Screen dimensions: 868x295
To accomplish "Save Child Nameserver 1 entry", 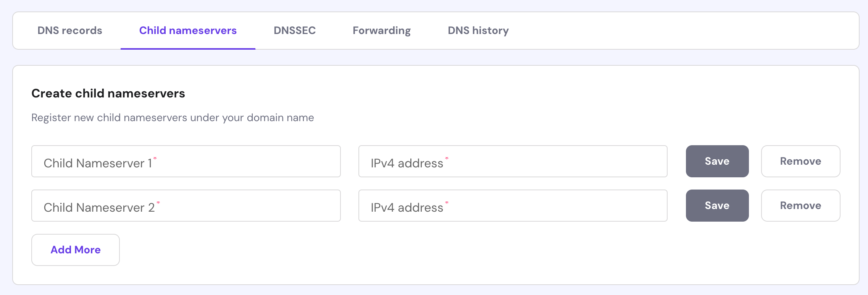I will click(717, 161).
